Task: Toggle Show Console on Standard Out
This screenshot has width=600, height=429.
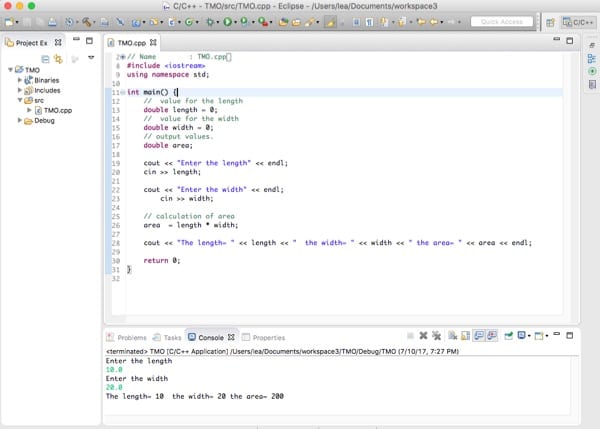Action: pos(479,336)
